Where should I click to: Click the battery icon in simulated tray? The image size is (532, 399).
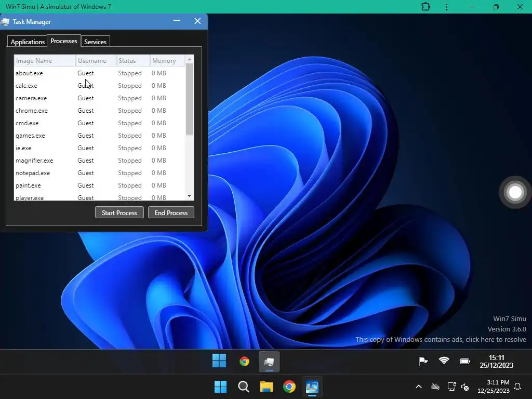point(465,362)
